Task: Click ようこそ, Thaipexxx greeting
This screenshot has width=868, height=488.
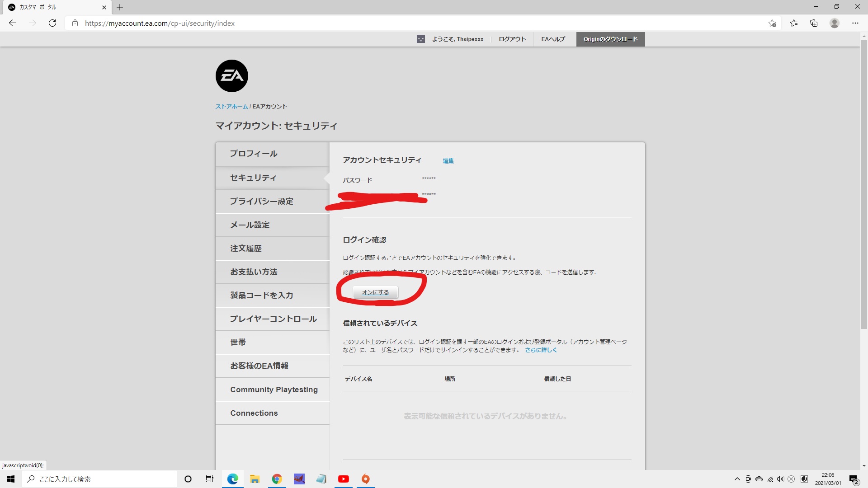Action: click(x=458, y=39)
